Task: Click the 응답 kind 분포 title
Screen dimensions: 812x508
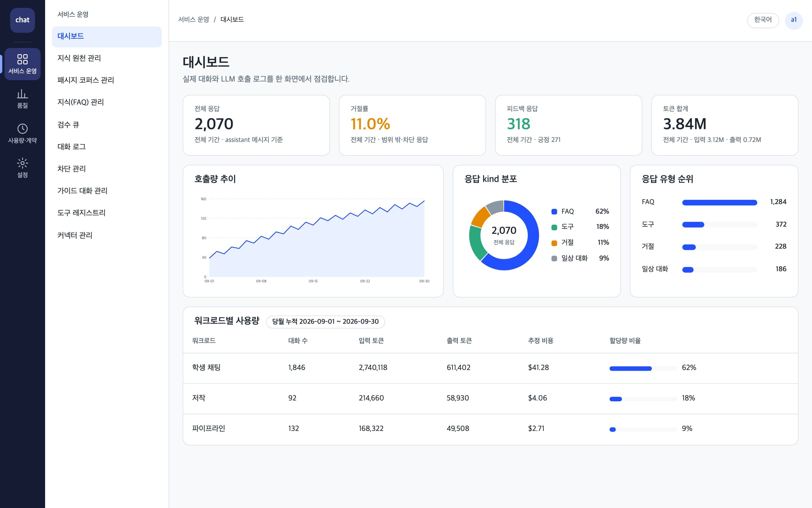Action: click(x=491, y=179)
